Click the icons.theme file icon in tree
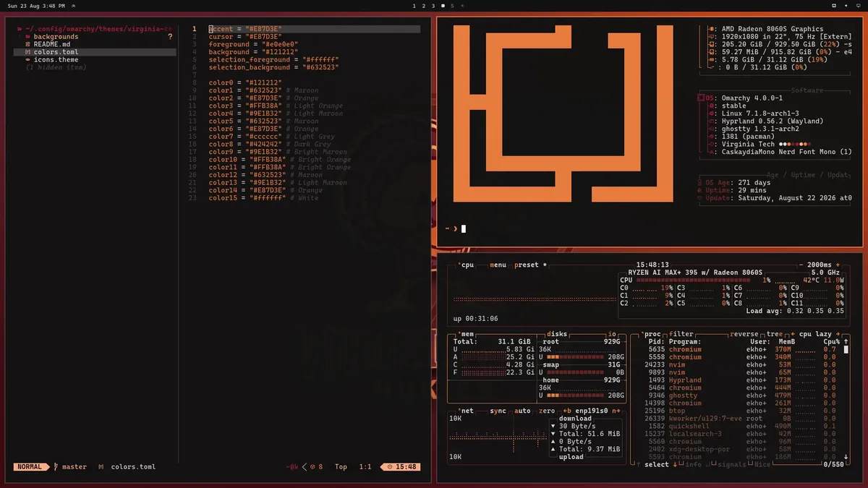Image resolution: width=868 pixels, height=488 pixels. [x=27, y=60]
